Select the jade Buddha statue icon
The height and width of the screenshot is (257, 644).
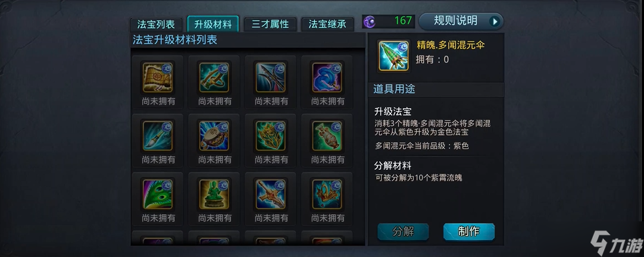[x=214, y=194]
